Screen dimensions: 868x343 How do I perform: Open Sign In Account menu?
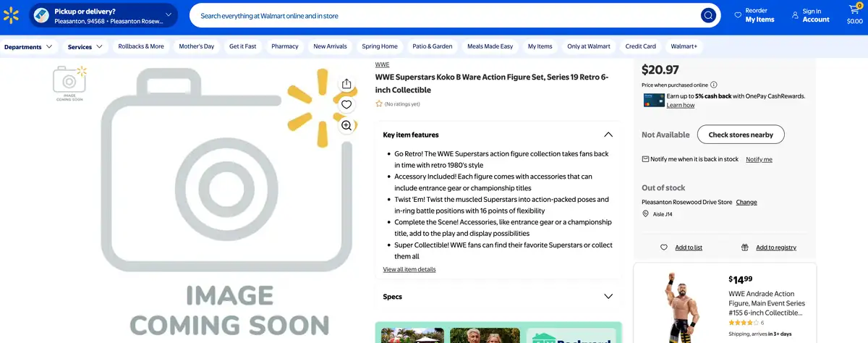810,15
